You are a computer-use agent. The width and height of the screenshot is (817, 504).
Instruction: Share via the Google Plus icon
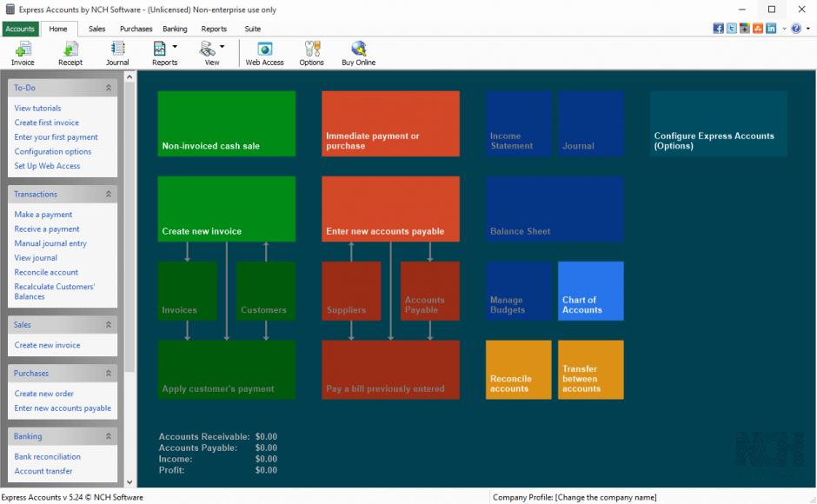pos(745,29)
